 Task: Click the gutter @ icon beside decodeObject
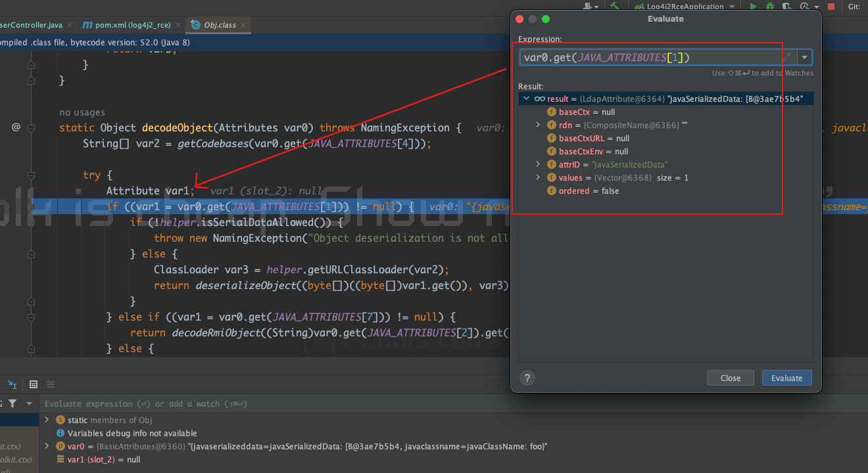16,127
